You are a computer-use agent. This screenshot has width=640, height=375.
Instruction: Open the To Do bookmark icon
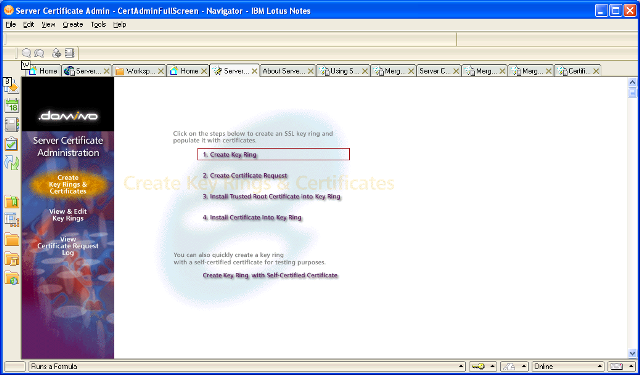click(11, 144)
